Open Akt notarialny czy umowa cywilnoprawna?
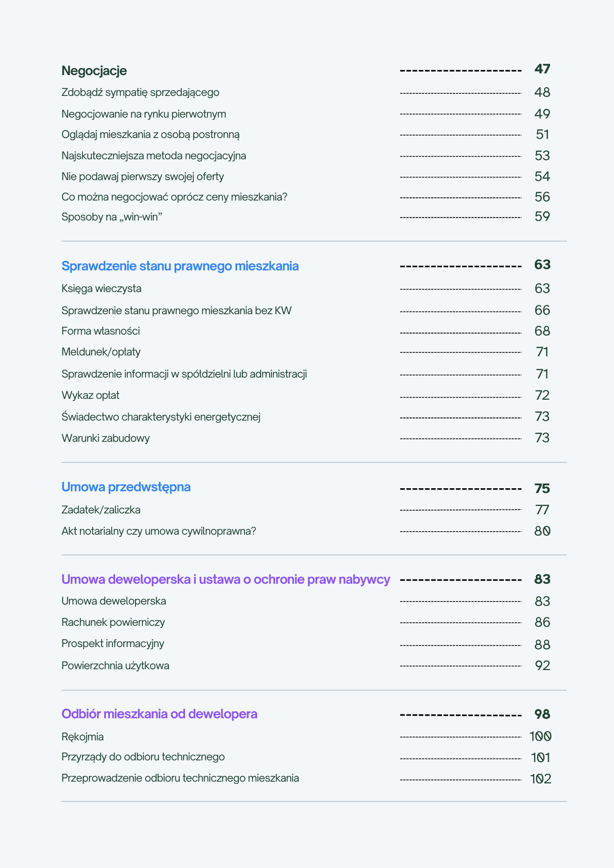 (x=158, y=531)
